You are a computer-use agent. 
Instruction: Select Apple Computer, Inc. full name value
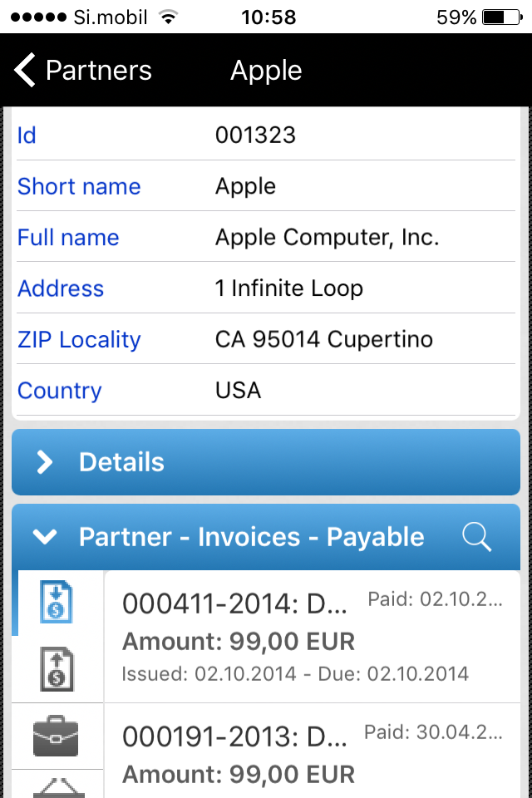[327, 238]
